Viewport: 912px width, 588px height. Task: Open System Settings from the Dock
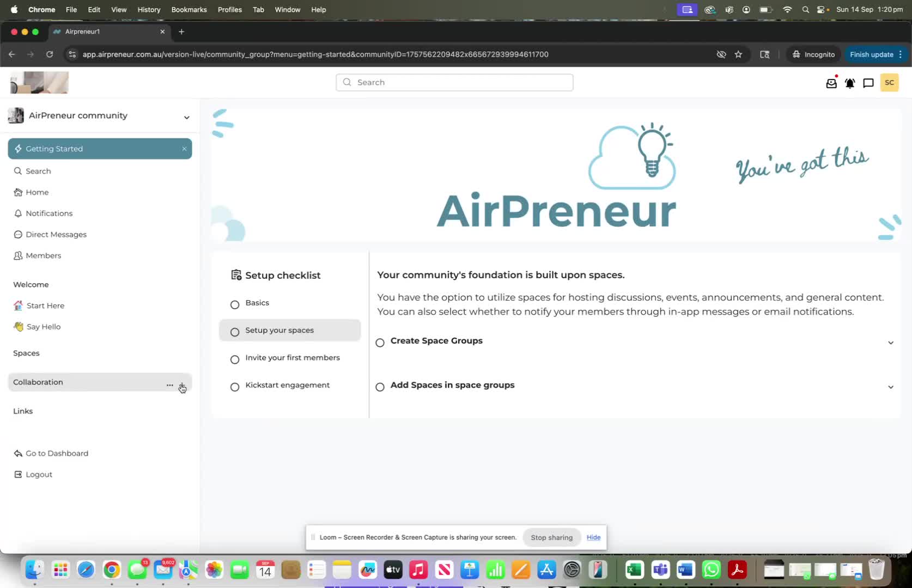coord(572,570)
